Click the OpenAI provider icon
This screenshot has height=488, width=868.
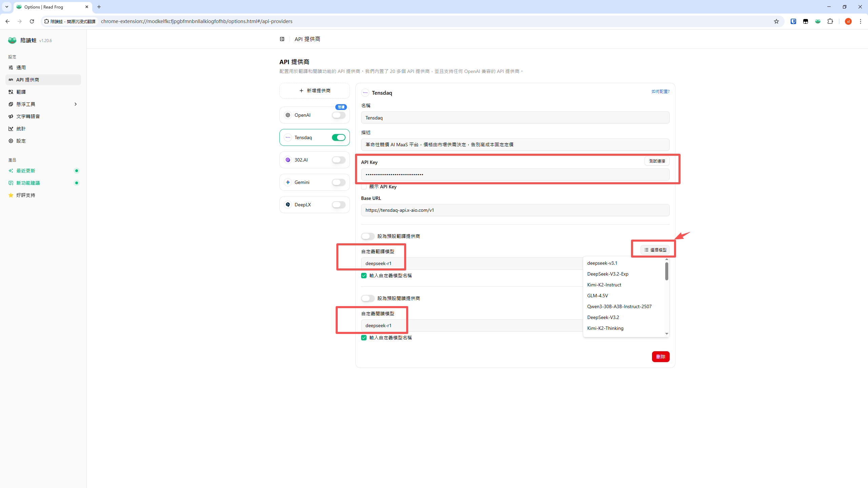pyautogui.click(x=288, y=115)
